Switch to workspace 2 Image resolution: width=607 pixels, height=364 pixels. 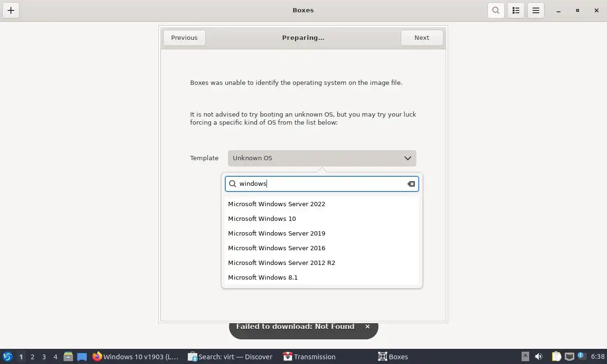click(x=32, y=357)
